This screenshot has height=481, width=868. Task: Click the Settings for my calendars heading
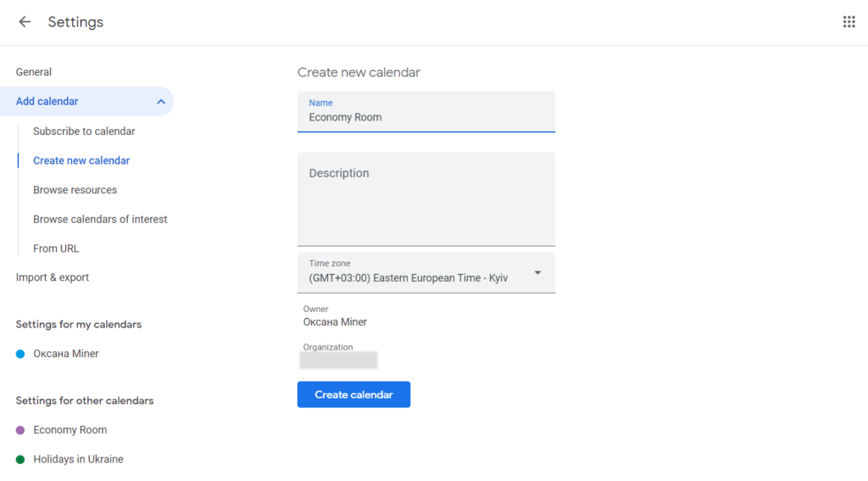click(x=79, y=325)
